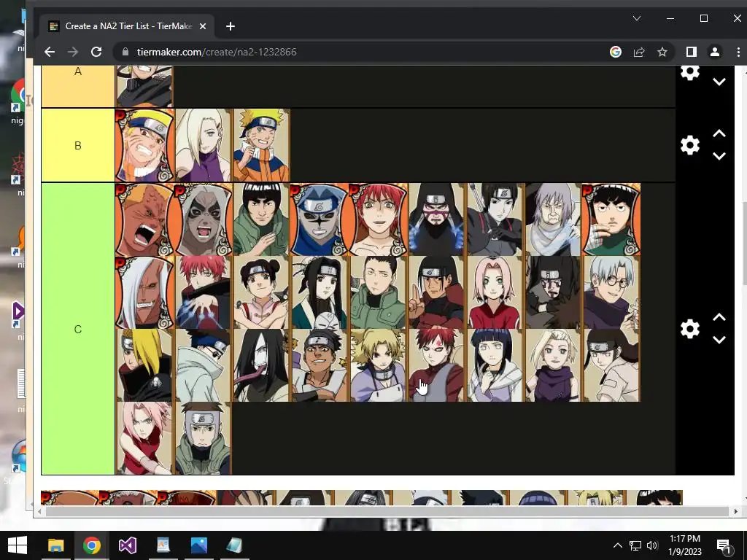Open Photos app from taskbar
Screen dimensions: 747x560
(x=198, y=545)
